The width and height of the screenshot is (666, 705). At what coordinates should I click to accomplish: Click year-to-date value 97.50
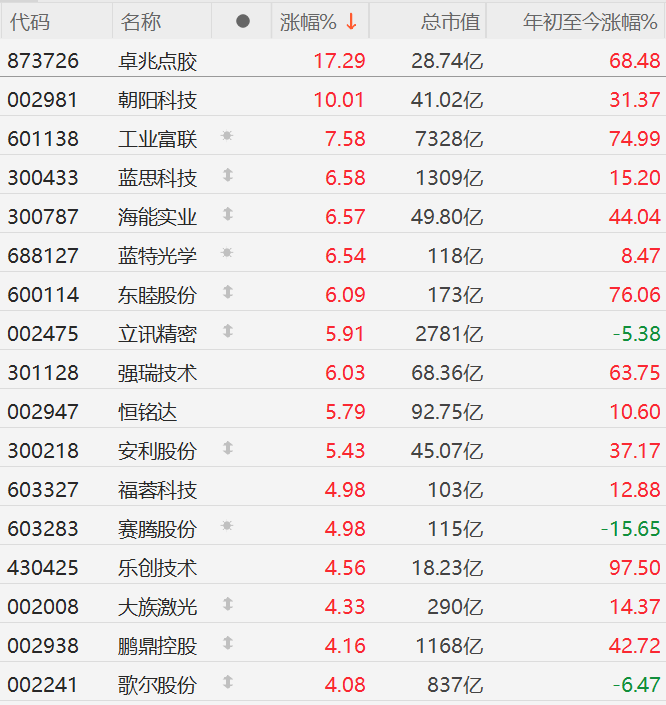[635, 568]
